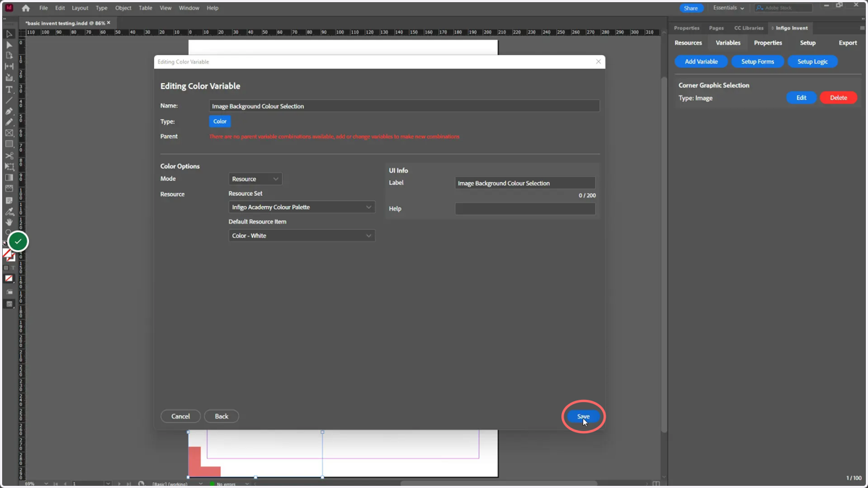
Task: Select the Rectangle tool
Action: click(9, 145)
